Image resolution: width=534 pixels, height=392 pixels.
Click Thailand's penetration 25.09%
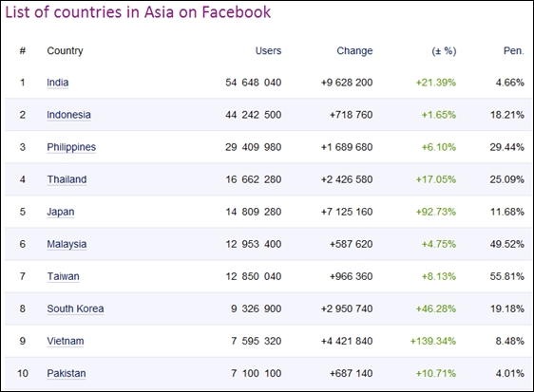click(507, 179)
